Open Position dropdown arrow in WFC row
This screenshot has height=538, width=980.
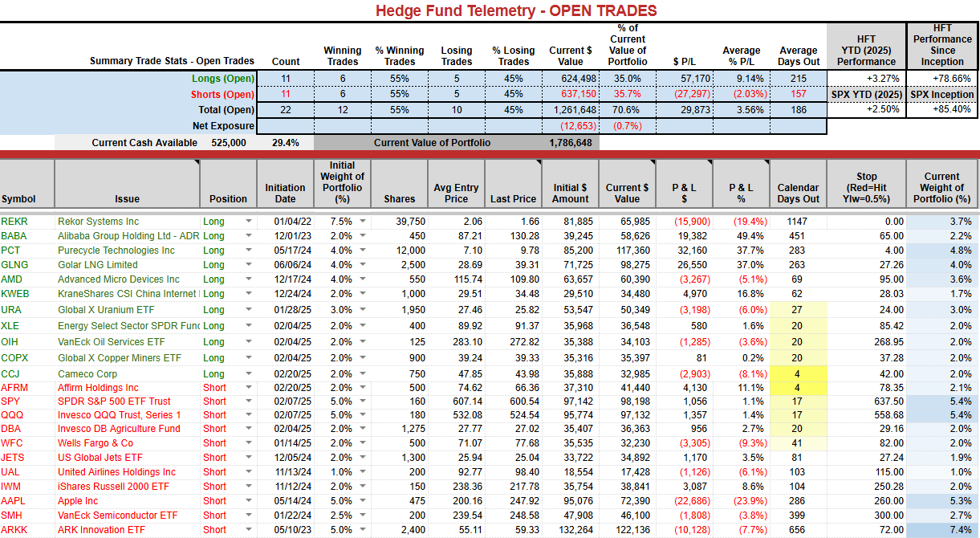point(248,443)
